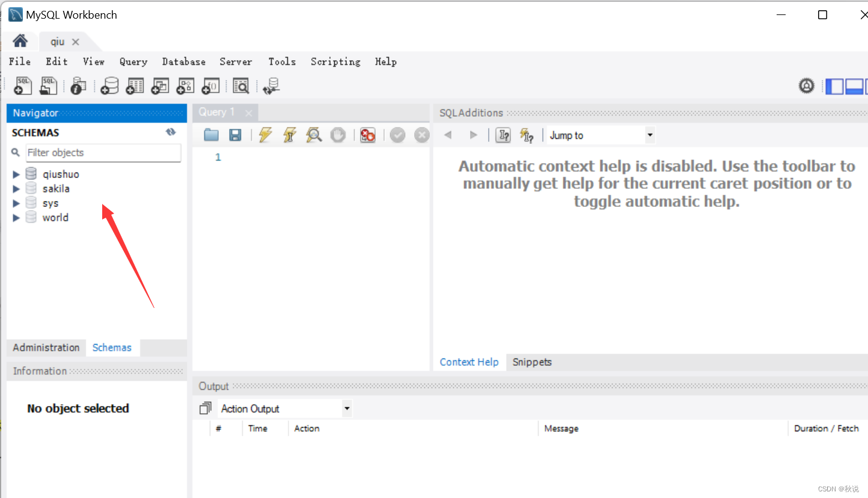The height and width of the screenshot is (498, 868).
Task: Go back in context help
Action: coord(448,135)
